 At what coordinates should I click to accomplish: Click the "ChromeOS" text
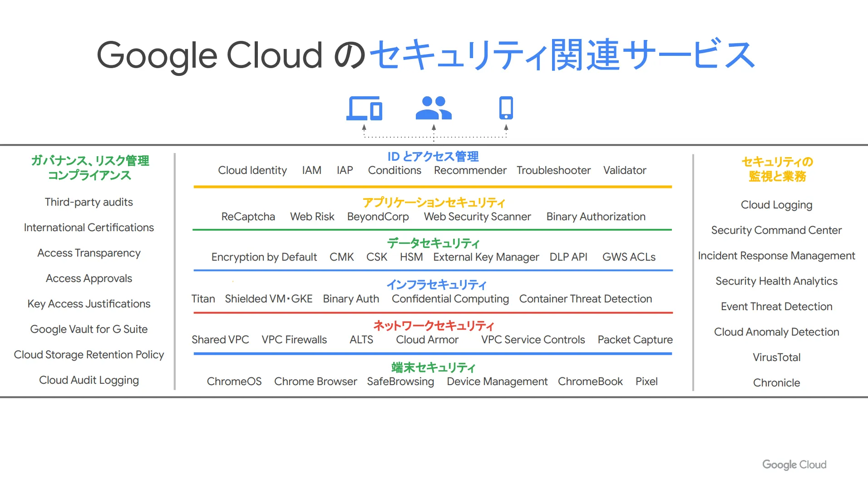(x=234, y=381)
